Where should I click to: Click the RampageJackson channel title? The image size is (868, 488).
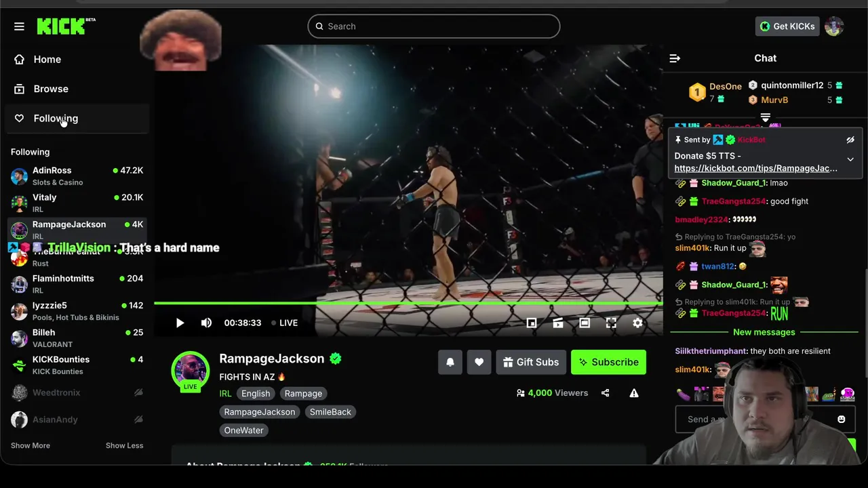271,359
